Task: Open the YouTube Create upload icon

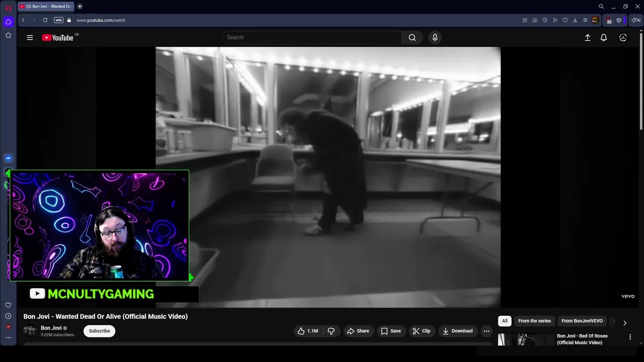Action: (x=587, y=37)
